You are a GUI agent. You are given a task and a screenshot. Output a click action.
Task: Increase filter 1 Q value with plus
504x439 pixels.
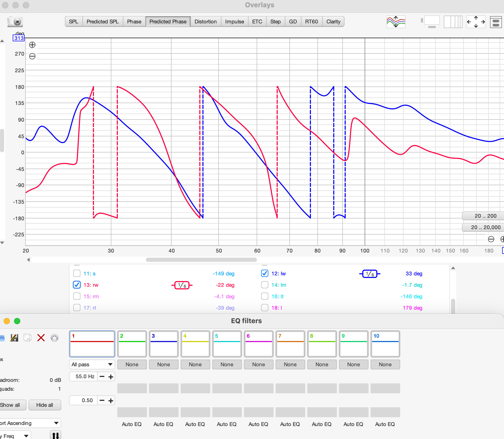point(111,401)
